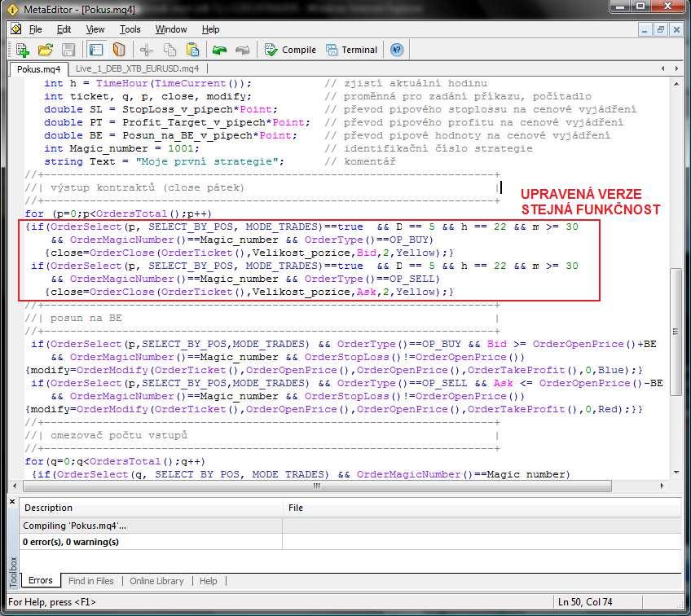
Task: Select the Errors tab in Toolbox
Action: click(x=40, y=580)
